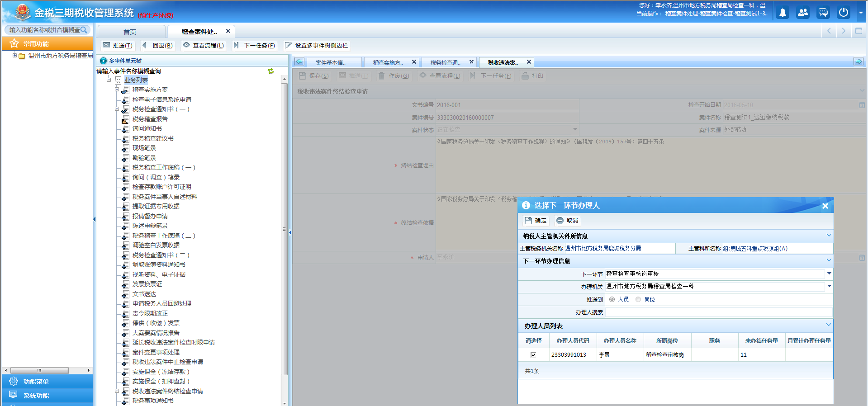Open the 常用功能 panel
Viewport: 868px width, 406px height.
(47, 44)
